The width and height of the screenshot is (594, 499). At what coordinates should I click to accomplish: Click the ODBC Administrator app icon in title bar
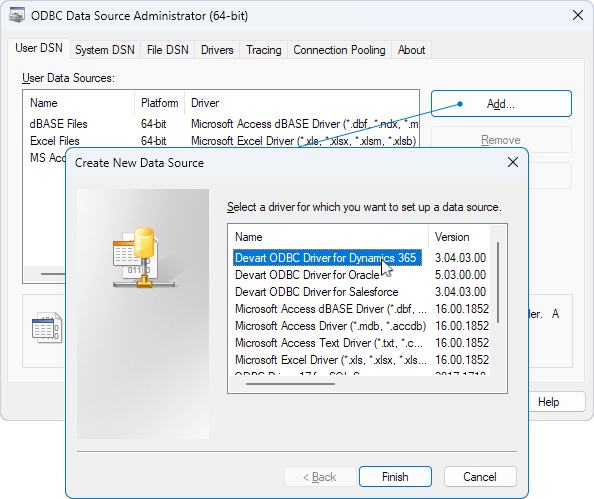(x=17, y=15)
